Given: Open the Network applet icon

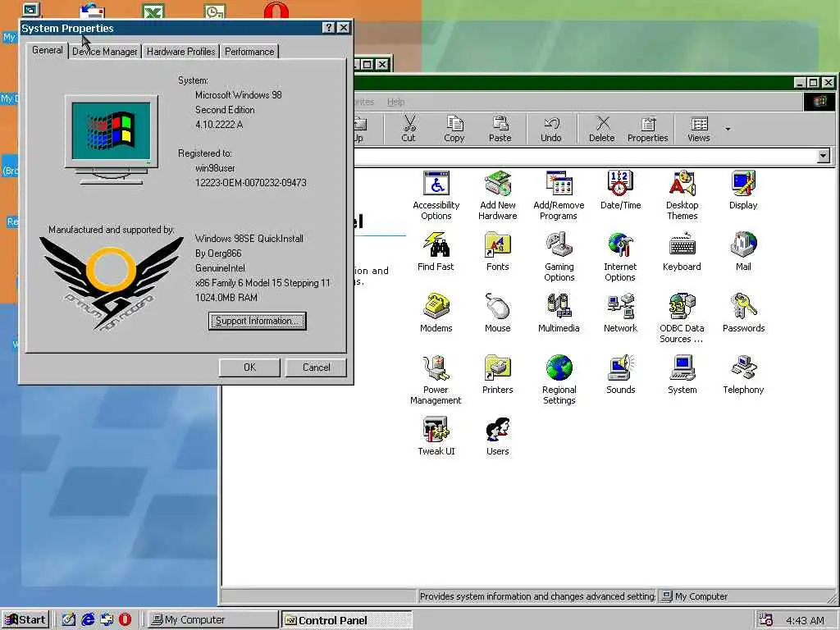Looking at the screenshot, I should tap(620, 313).
